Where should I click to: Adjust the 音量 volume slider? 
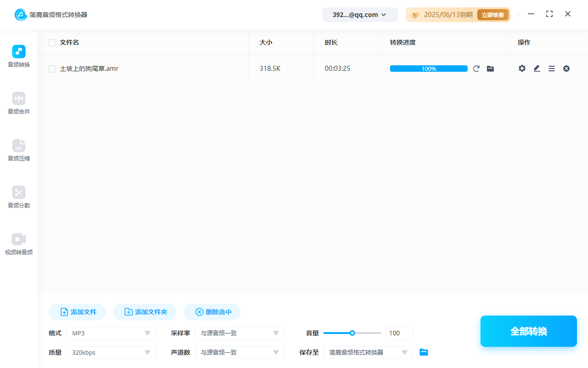pyautogui.click(x=352, y=333)
